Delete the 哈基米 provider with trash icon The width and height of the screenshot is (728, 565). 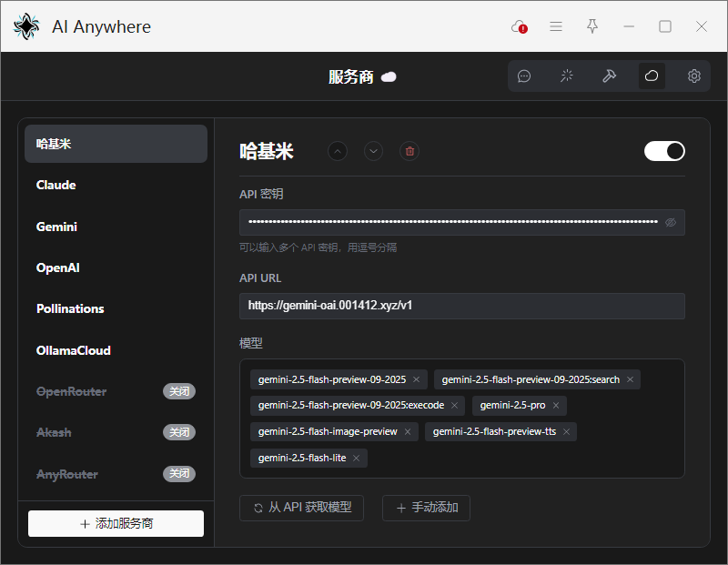click(409, 151)
